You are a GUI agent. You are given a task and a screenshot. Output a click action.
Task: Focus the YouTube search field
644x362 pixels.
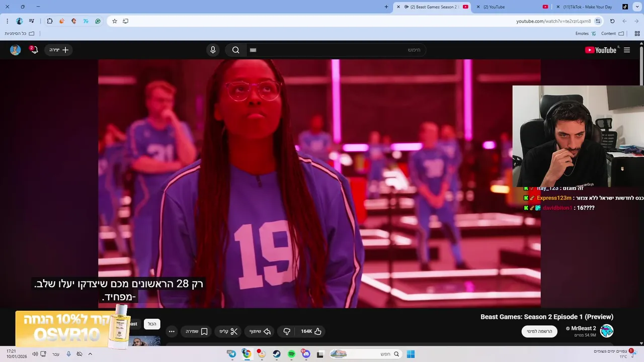[336, 50]
